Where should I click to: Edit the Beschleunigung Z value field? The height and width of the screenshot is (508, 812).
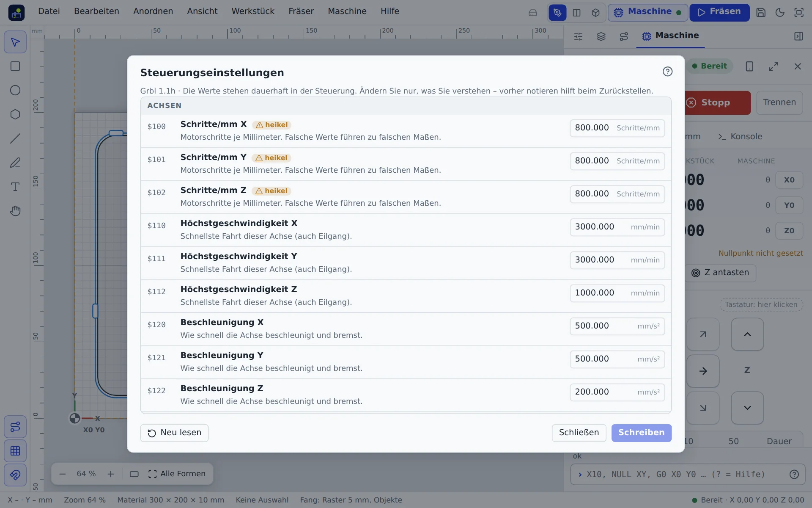[617, 392]
